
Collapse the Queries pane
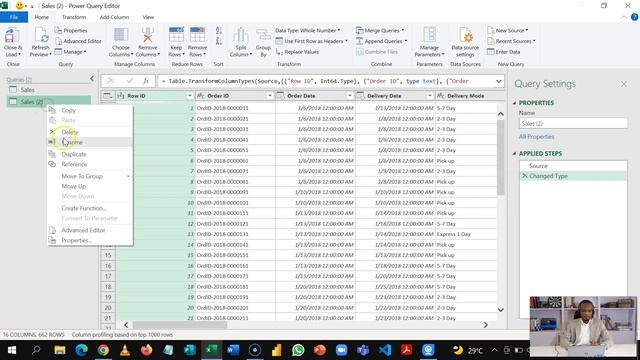click(x=92, y=78)
